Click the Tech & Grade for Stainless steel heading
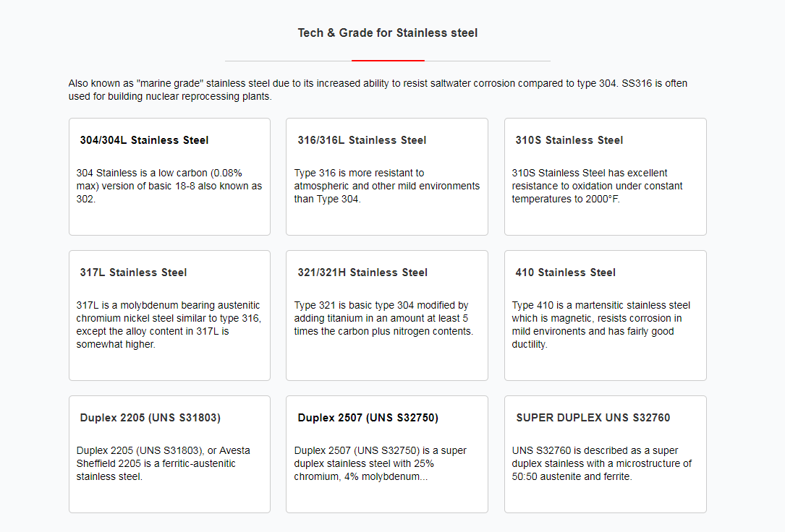This screenshot has height=532, width=785. tap(388, 33)
